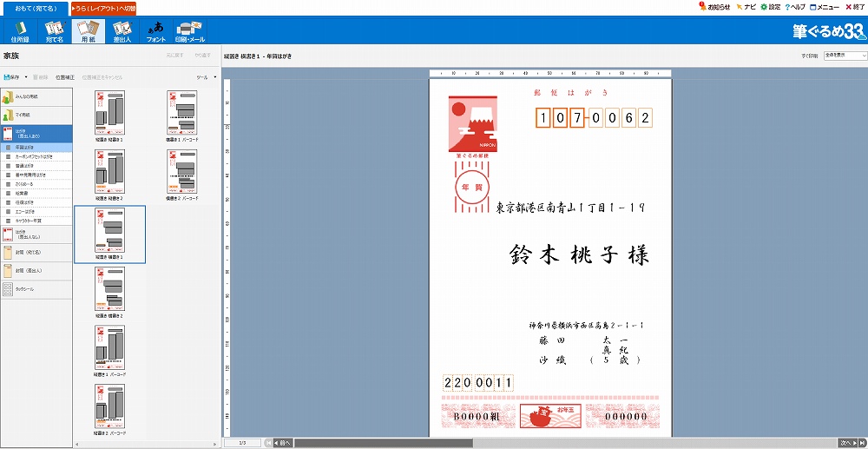The image size is (868, 449).
Task: Click sender name 藤田 太一
Action: click(584, 339)
